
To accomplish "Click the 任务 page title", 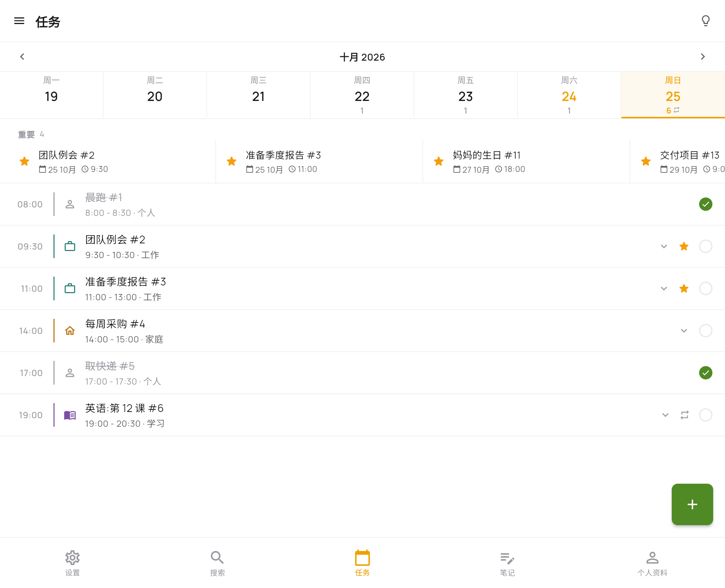I will pyautogui.click(x=48, y=22).
